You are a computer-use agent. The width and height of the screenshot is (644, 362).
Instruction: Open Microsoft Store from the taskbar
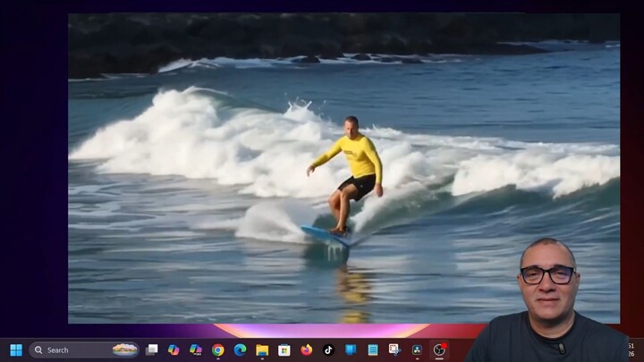point(284,350)
